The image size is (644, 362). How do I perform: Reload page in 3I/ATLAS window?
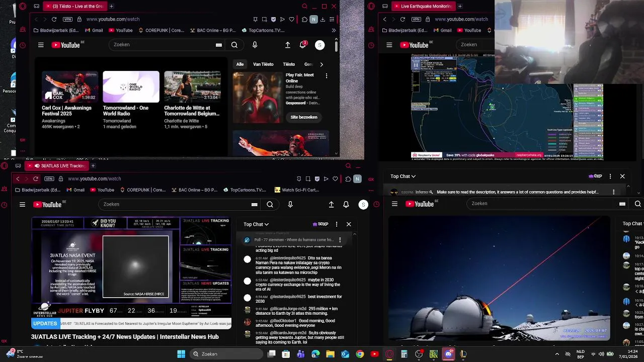click(x=36, y=178)
